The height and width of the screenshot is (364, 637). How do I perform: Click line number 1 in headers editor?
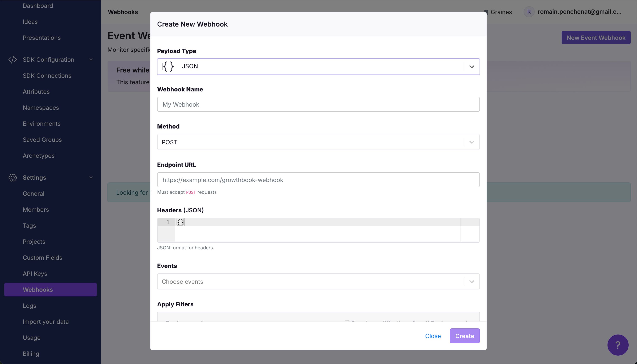point(168,222)
